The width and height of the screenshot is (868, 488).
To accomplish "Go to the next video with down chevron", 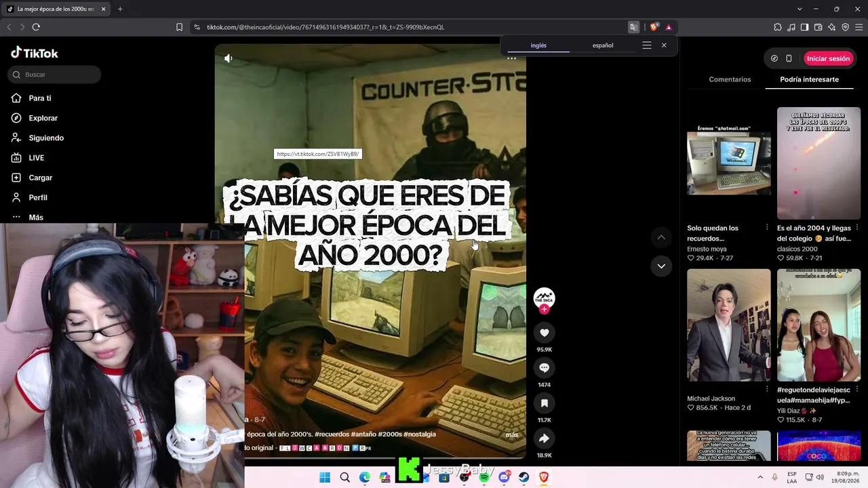I will coord(661,266).
